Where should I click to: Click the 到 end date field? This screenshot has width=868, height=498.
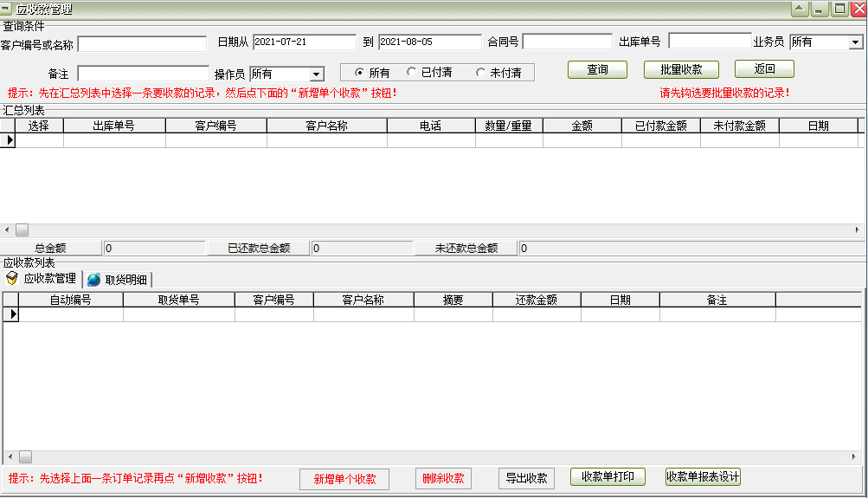pos(430,42)
